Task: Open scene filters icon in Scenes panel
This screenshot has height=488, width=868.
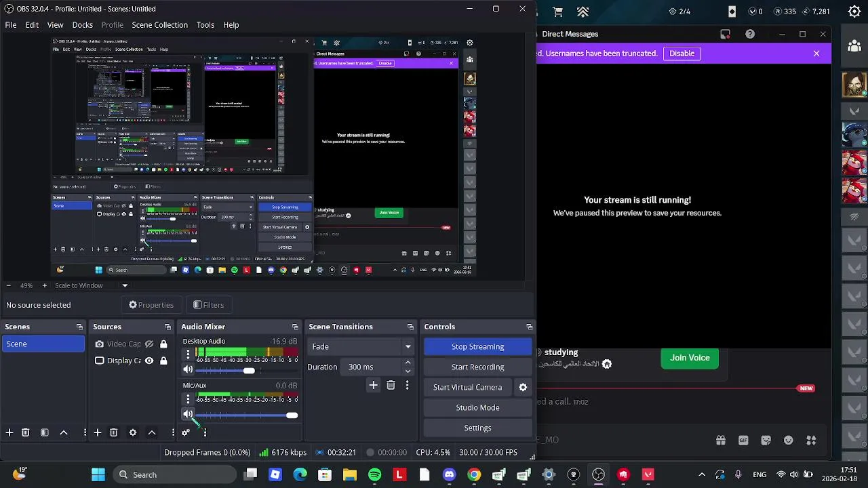Action: [x=45, y=432]
